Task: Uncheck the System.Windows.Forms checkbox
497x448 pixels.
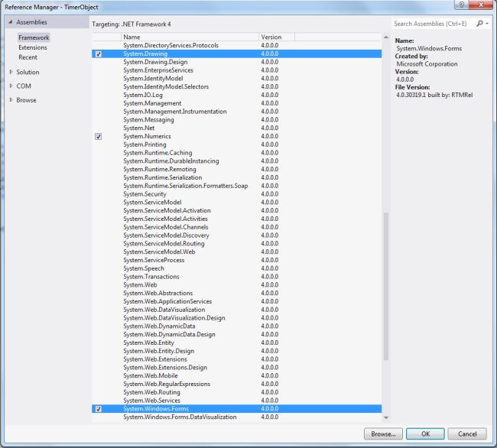Action: (99, 409)
